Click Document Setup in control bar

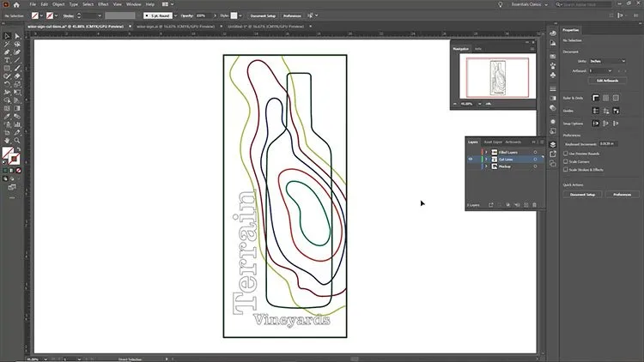pos(263,15)
